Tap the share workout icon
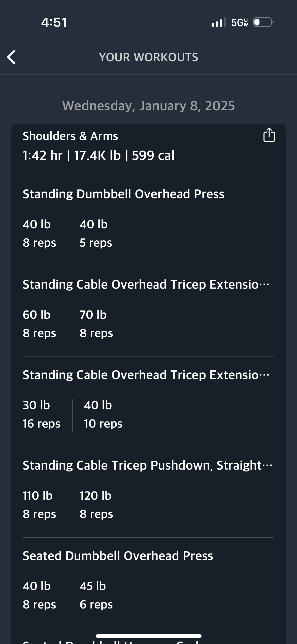Image resolution: width=297 pixels, height=644 pixels. tap(269, 135)
